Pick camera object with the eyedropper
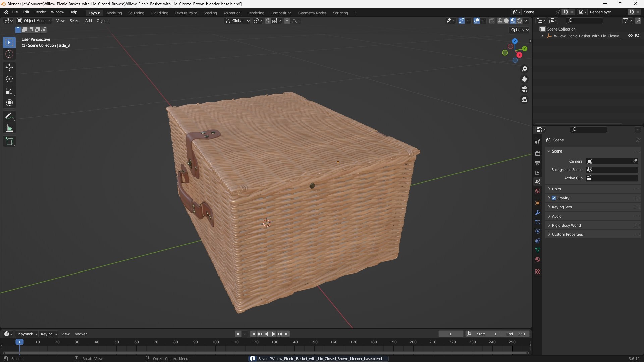The image size is (644, 362). [635, 161]
